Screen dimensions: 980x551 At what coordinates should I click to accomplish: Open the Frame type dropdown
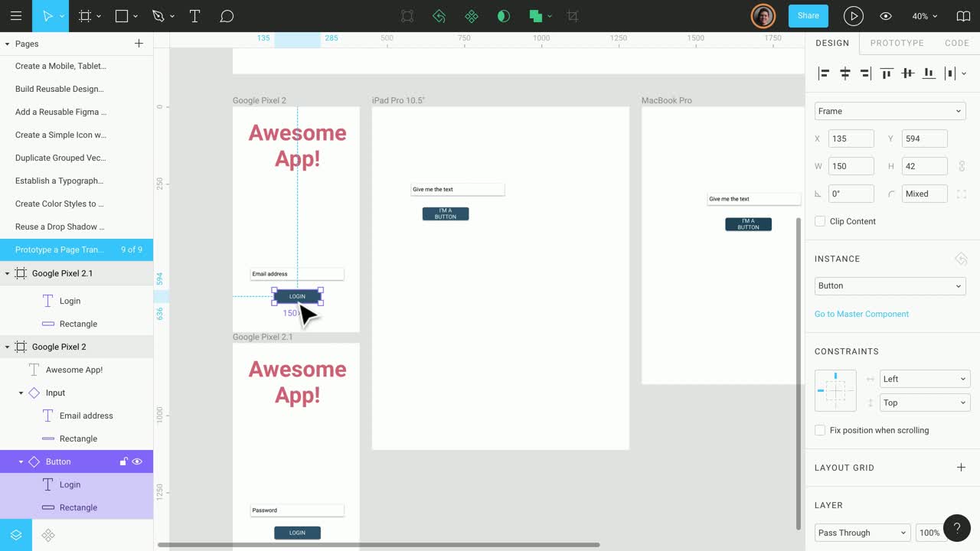click(x=890, y=111)
